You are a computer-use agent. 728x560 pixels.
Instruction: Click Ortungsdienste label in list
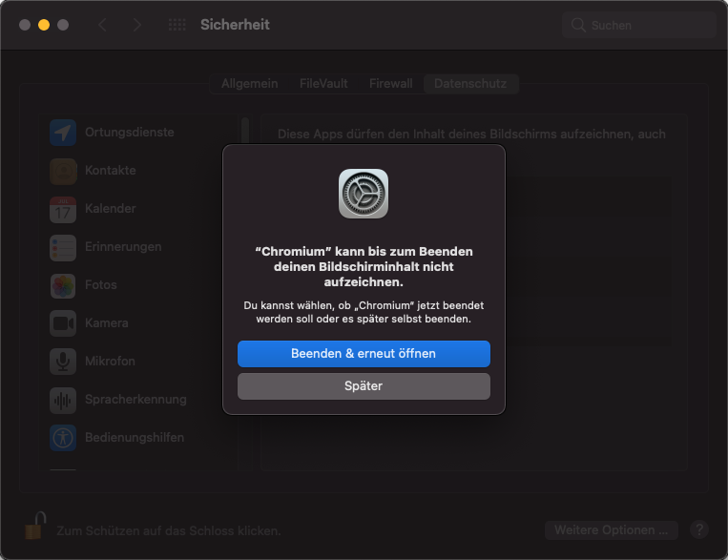pyautogui.click(x=130, y=133)
